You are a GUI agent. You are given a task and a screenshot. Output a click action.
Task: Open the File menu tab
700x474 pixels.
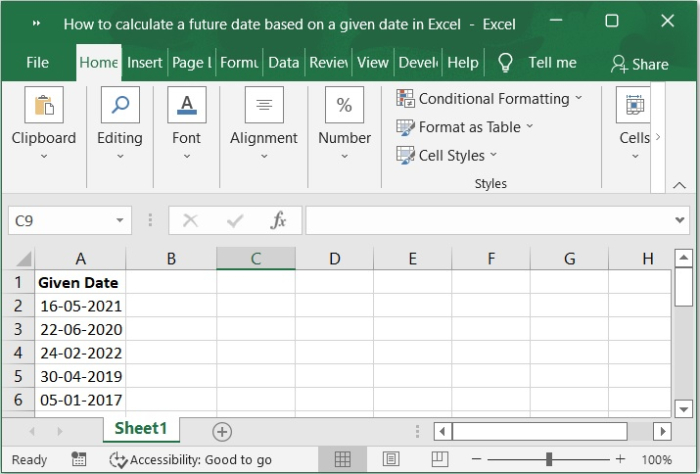point(37,62)
